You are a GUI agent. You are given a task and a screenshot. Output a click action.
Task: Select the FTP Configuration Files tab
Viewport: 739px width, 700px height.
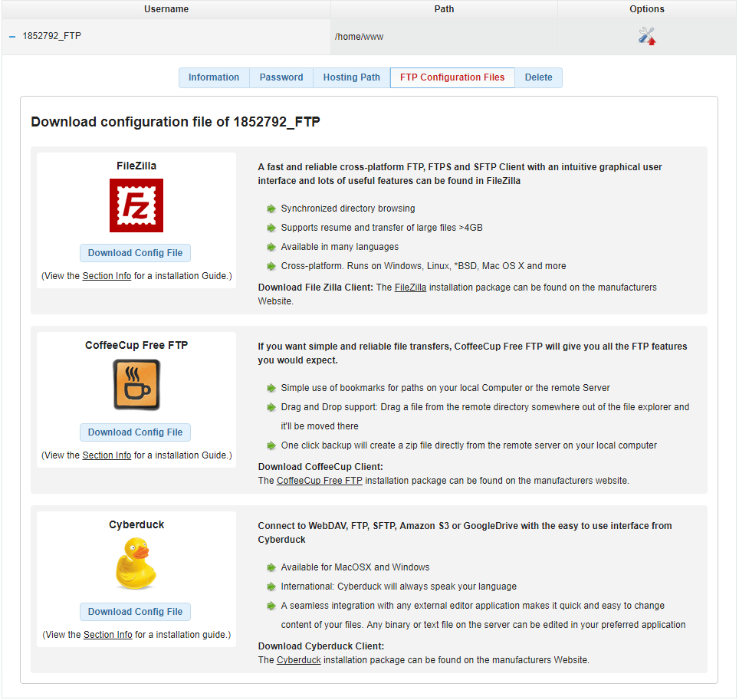(x=452, y=77)
